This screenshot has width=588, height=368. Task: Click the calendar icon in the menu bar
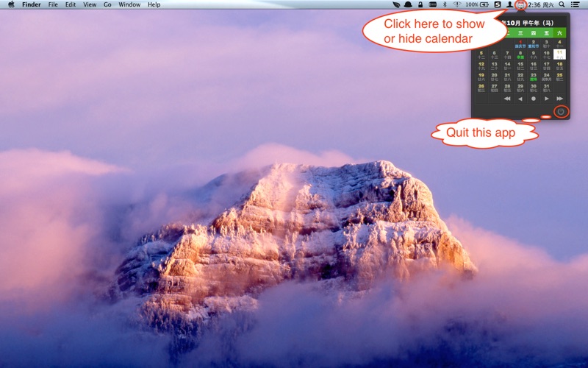(x=520, y=5)
